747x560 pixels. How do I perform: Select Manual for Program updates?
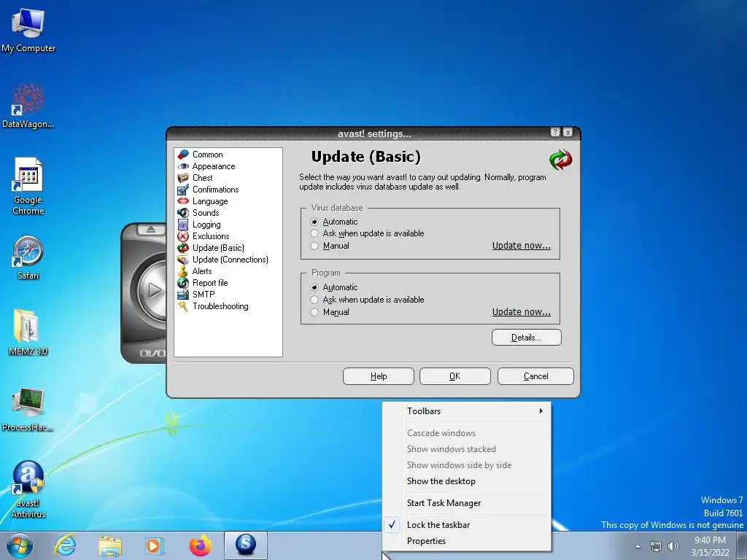coord(314,312)
